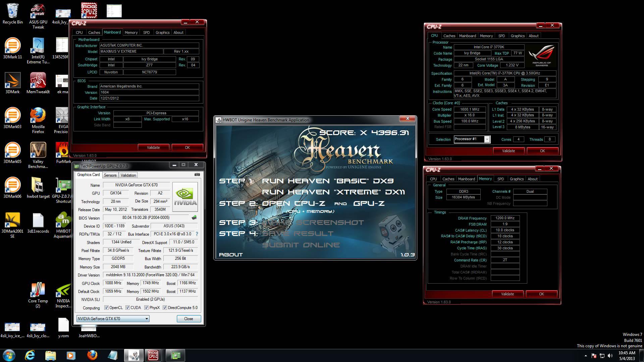
Task: Click DRAM Frequency value 1200.0 MHz
Action: [x=505, y=218]
